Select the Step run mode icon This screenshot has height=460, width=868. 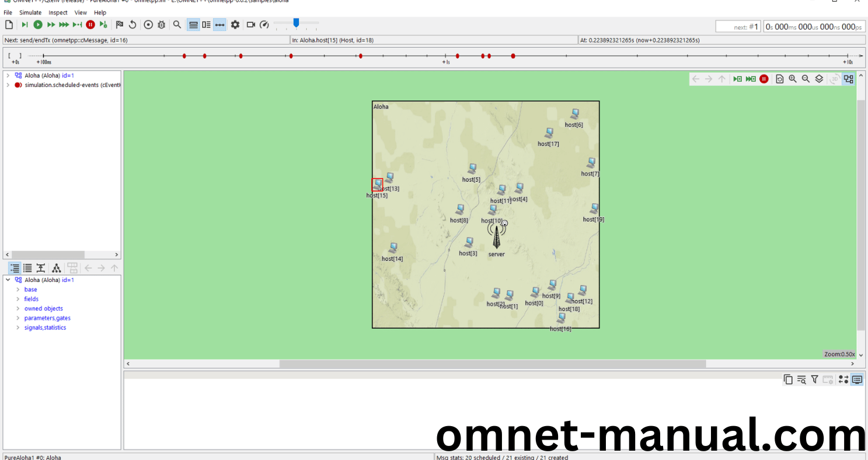[25, 25]
